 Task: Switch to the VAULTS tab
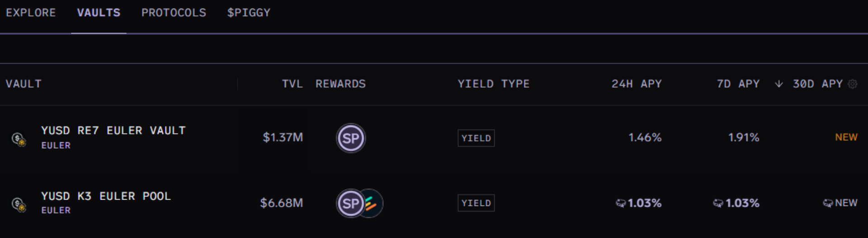pyautogui.click(x=99, y=13)
